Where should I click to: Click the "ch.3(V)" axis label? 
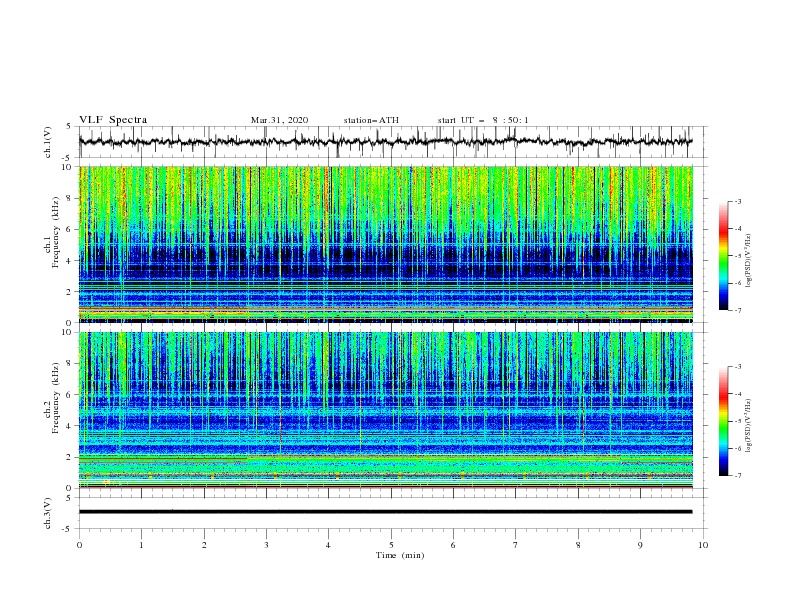pos(48,513)
